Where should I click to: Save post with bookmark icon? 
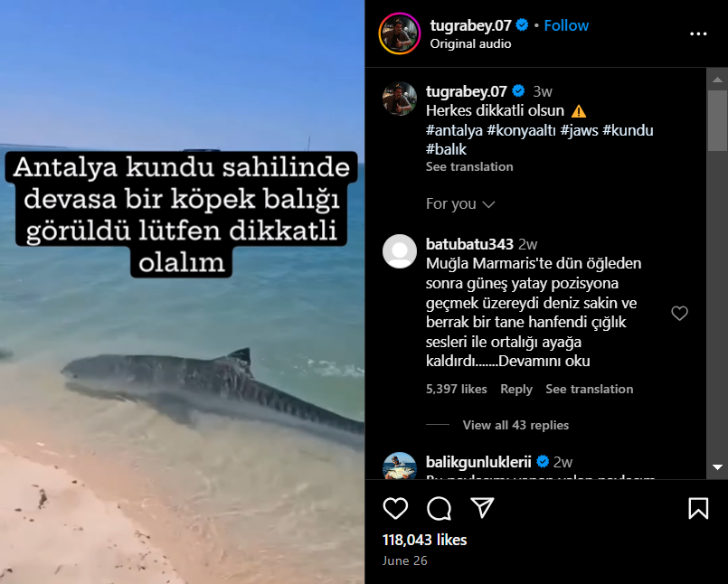[698, 508]
